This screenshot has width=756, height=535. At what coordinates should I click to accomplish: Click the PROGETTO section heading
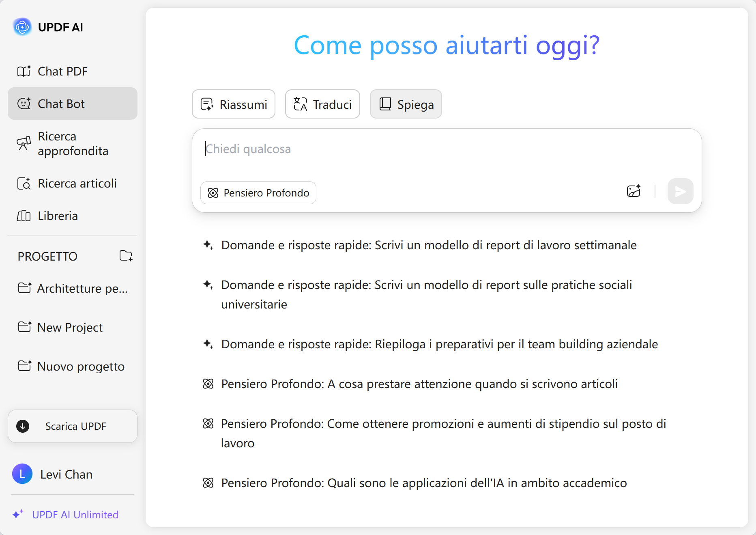47,257
